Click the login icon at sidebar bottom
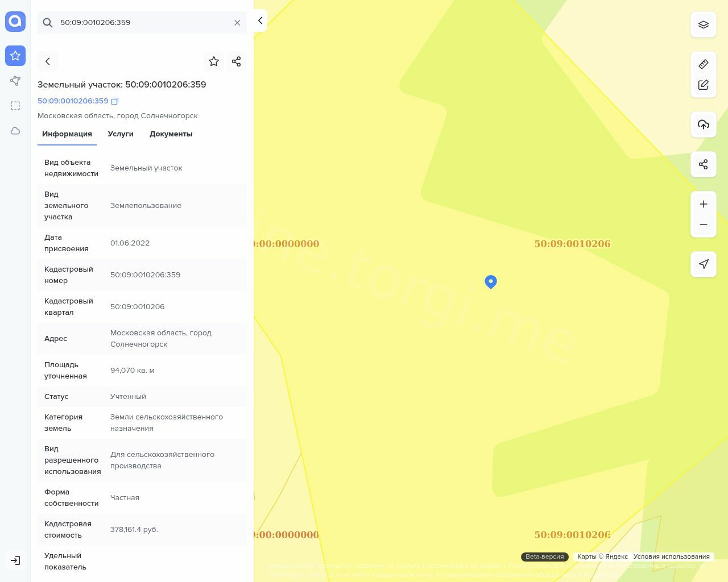728x582 pixels. [x=15, y=560]
